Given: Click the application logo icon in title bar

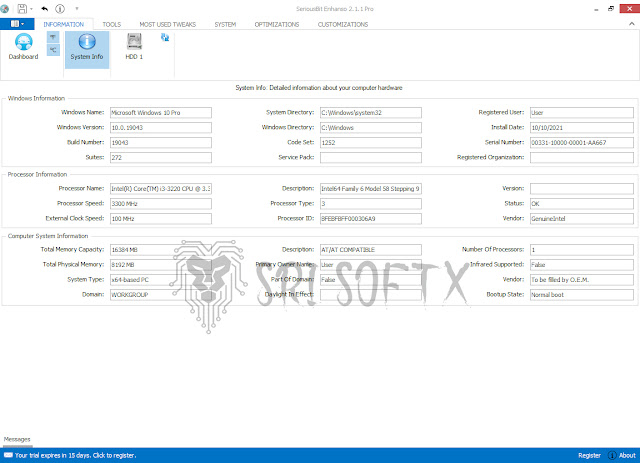Looking at the screenshot, I should [x=4, y=9].
